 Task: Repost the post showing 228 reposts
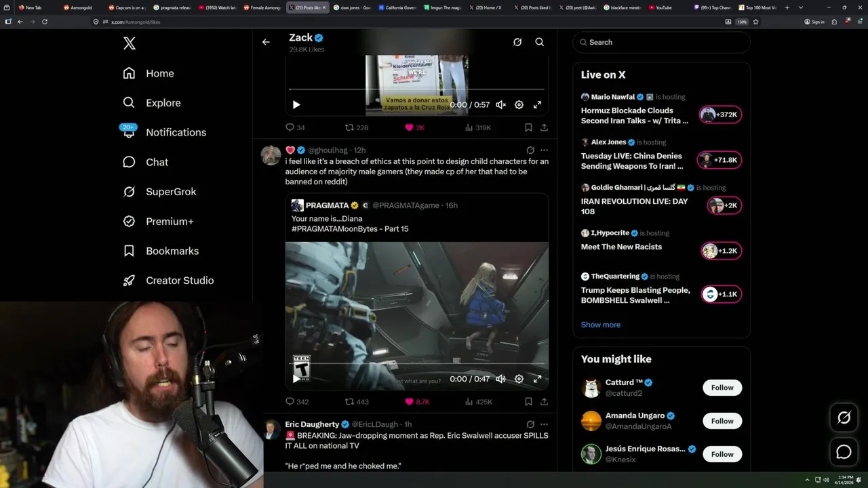(357, 127)
